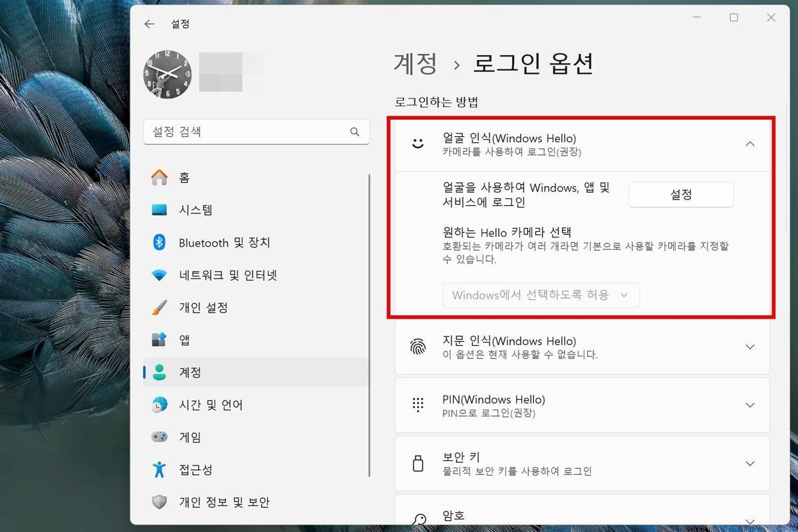Click the 계정 breadcrumb in the header

416,64
